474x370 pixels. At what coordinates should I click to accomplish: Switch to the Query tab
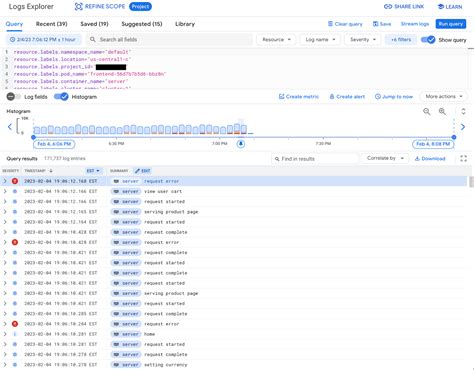click(x=14, y=24)
